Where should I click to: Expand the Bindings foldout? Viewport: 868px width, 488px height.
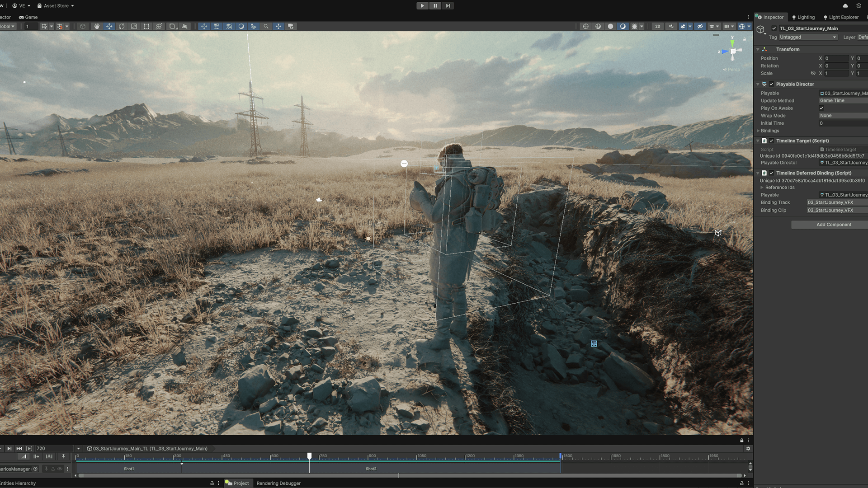758,131
